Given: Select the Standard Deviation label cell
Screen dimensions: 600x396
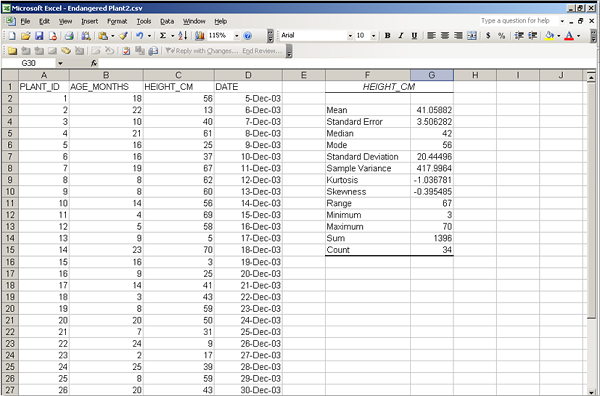Looking at the screenshot, I should [x=368, y=157].
